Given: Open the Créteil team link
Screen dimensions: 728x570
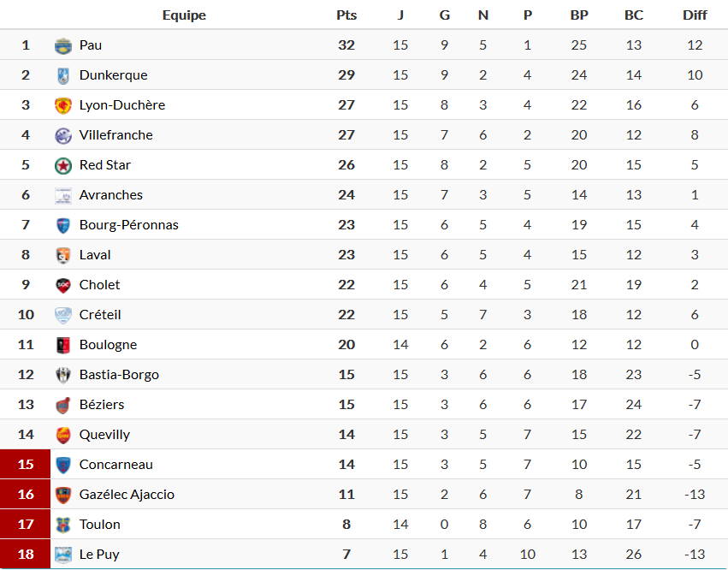Looking at the screenshot, I should (x=100, y=315).
